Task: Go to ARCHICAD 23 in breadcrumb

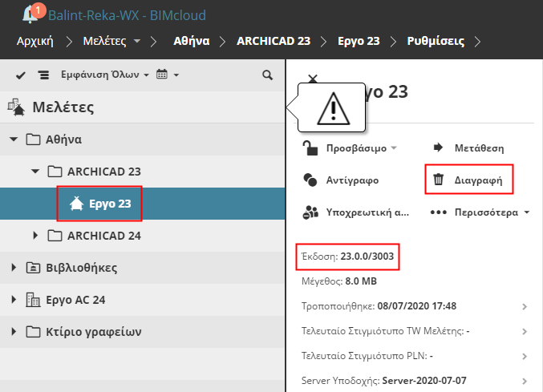Action: pyautogui.click(x=274, y=41)
